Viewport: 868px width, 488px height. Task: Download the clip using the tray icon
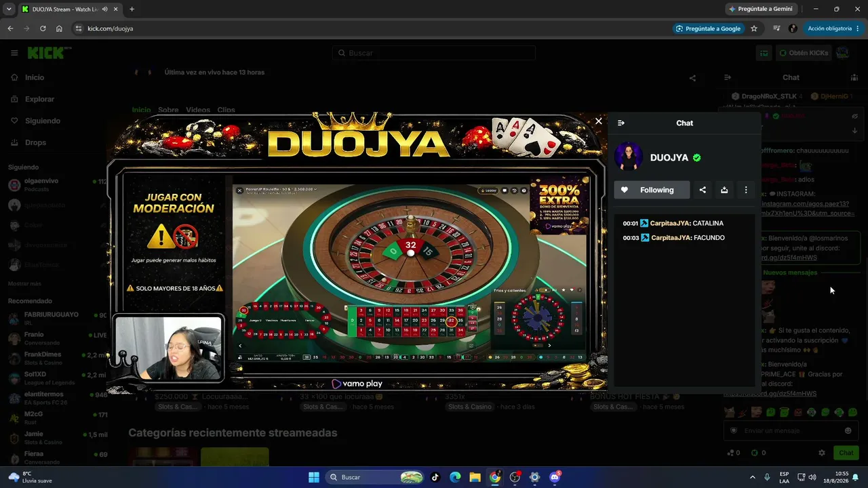click(x=724, y=190)
